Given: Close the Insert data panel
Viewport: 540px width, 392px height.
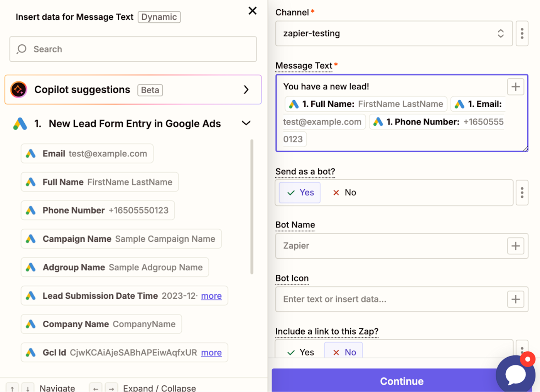Looking at the screenshot, I should tap(253, 11).
